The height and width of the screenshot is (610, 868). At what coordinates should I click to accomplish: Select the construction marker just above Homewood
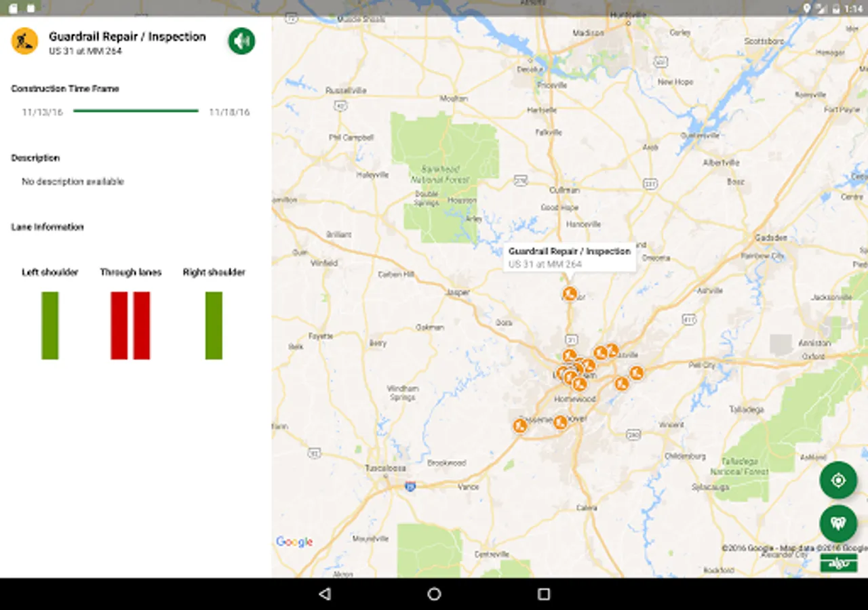[579, 384]
